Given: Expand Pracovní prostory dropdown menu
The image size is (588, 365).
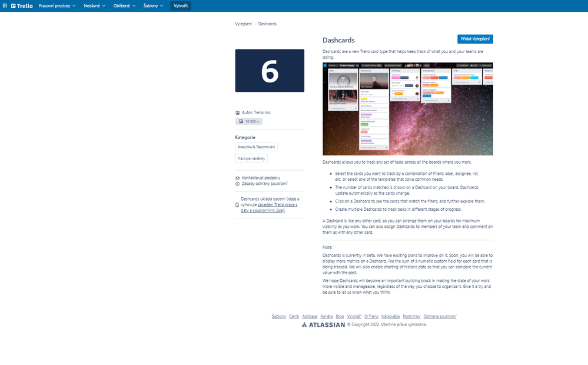Looking at the screenshot, I should tap(57, 6).
